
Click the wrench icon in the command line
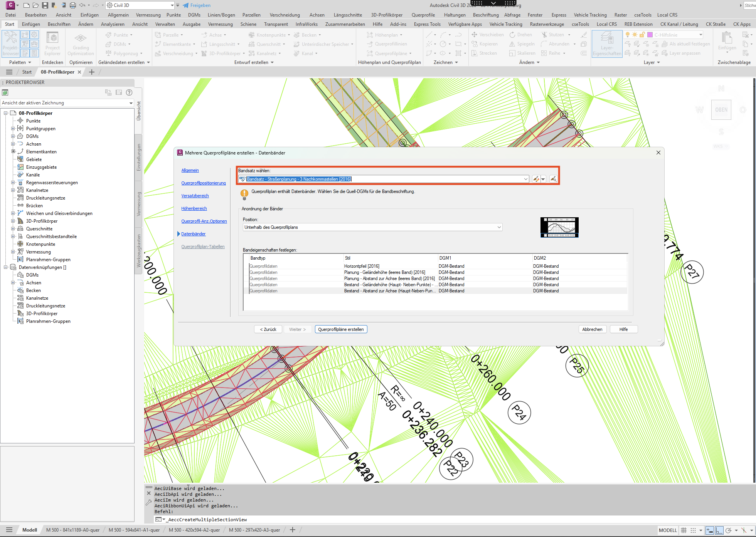tap(149, 502)
